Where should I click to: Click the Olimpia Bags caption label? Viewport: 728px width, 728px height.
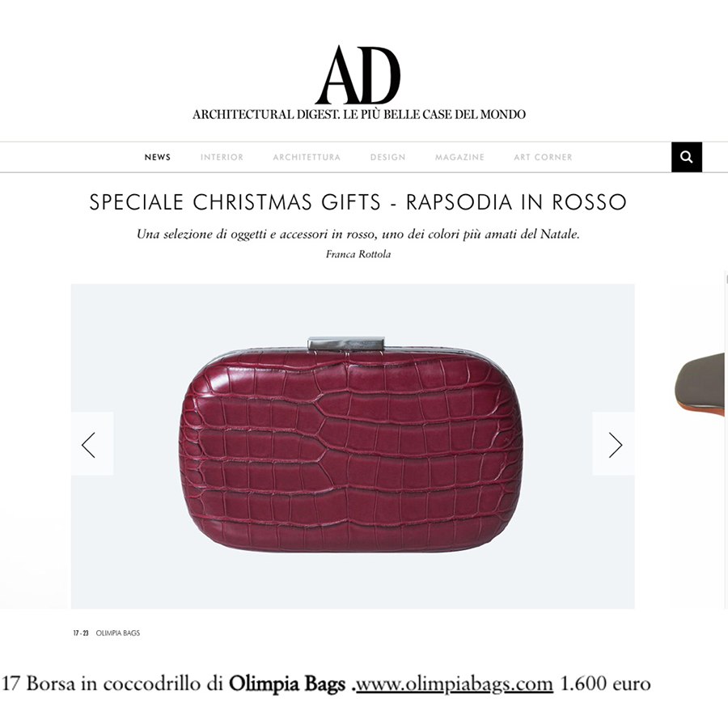118,633
